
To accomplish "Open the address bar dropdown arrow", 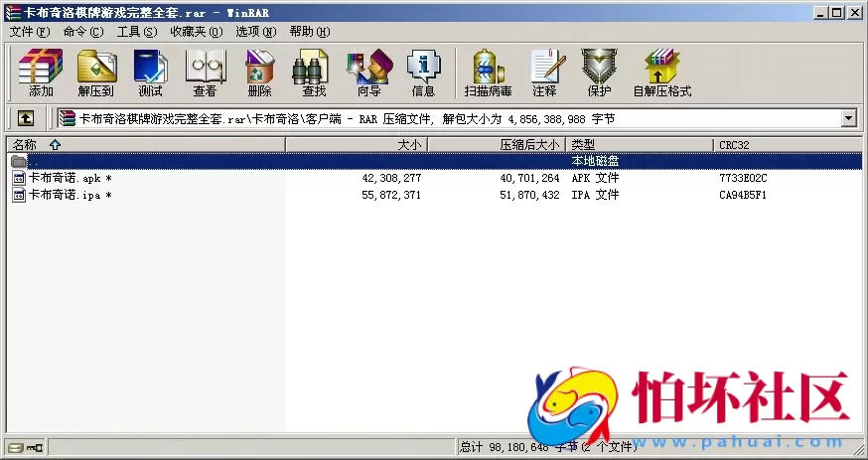I will (x=848, y=118).
